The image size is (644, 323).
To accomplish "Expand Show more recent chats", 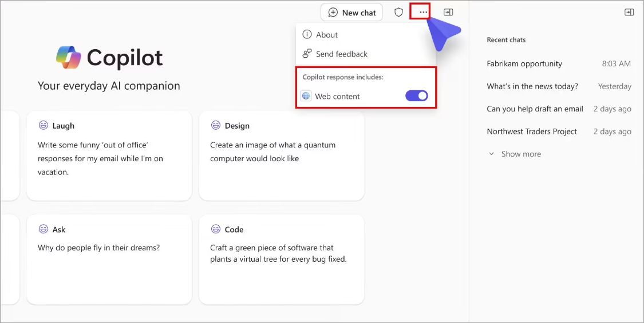I will [x=515, y=154].
